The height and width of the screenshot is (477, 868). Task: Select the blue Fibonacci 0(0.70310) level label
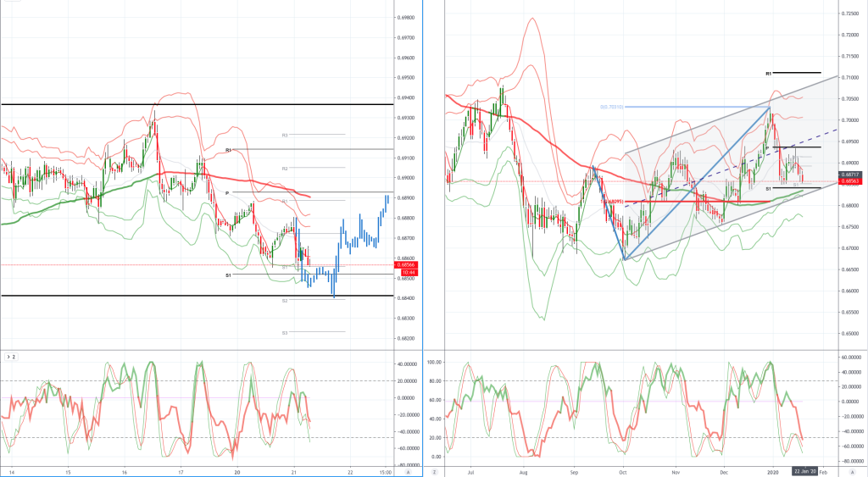click(x=612, y=107)
